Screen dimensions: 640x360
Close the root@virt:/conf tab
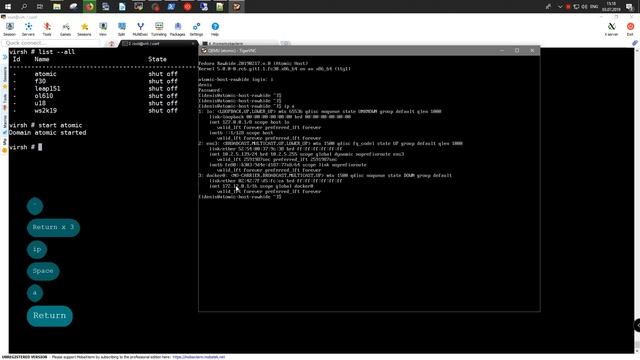click(193, 43)
